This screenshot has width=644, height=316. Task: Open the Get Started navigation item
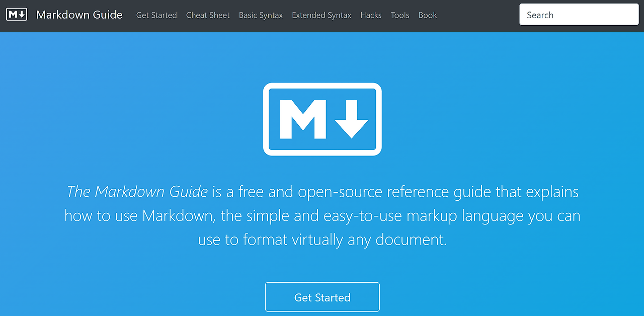tap(156, 15)
